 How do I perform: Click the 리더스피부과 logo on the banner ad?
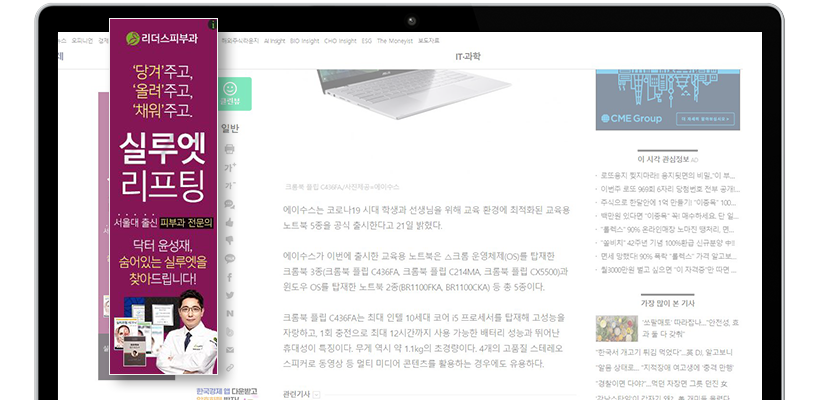tap(162, 38)
